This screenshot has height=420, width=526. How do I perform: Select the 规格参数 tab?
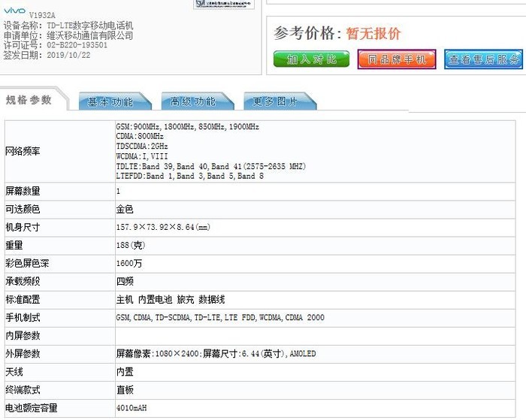coord(29,100)
